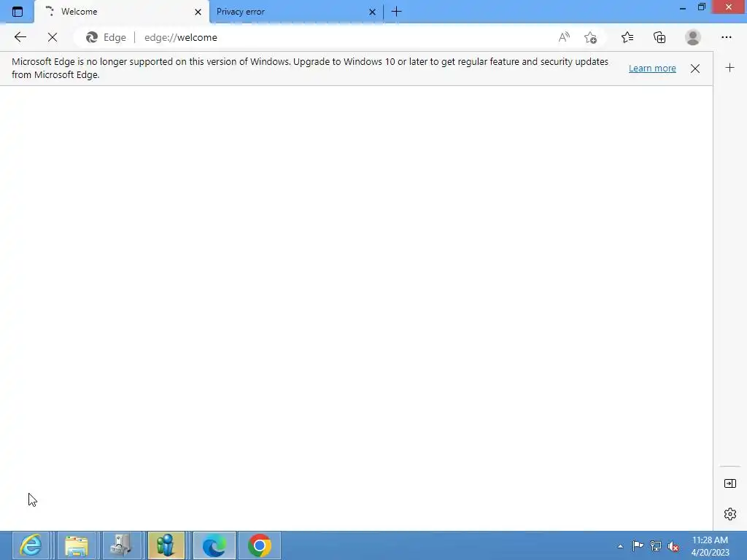Open the Favorites list
The height and width of the screenshot is (560, 747).
click(x=627, y=37)
